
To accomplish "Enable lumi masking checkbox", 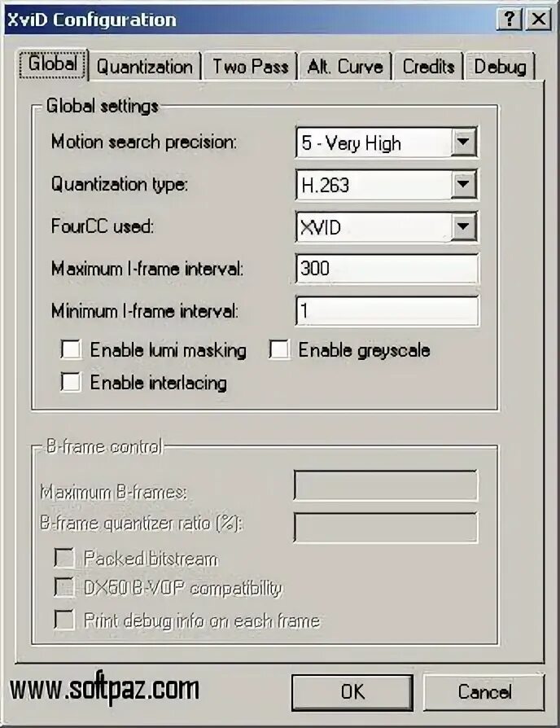I will (71, 350).
